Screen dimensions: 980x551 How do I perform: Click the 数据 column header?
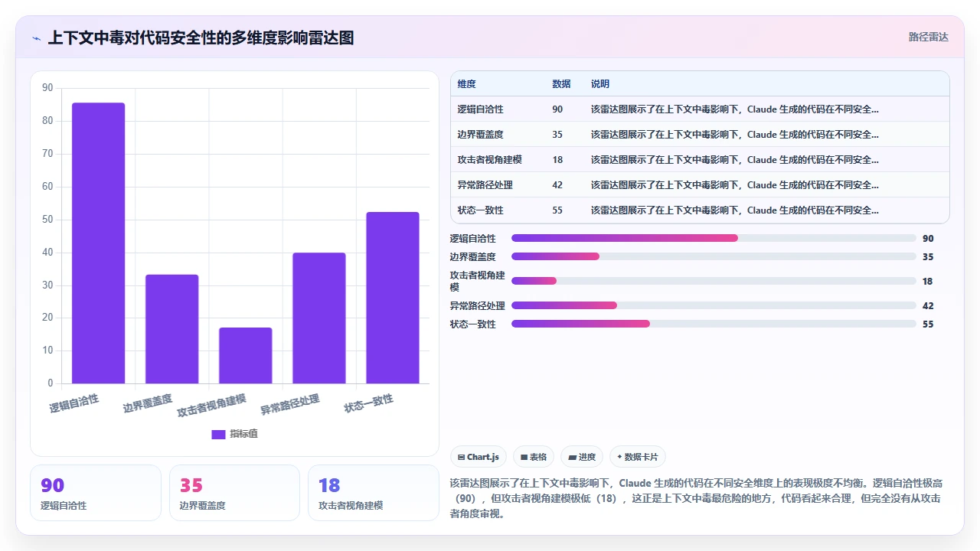[x=561, y=84]
